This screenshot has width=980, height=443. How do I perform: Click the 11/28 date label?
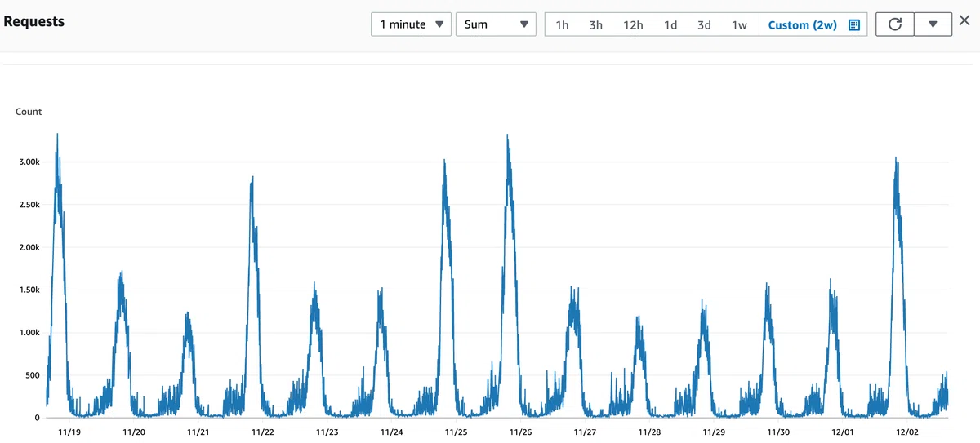650,432
